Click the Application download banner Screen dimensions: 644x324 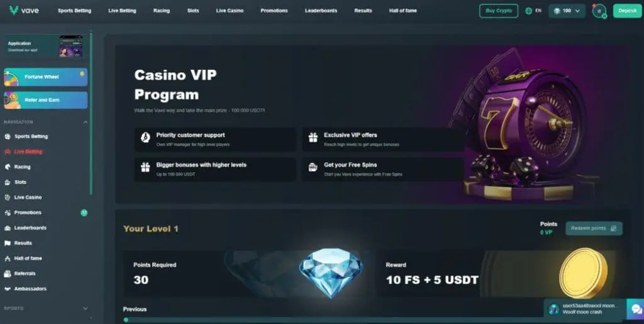point(45,47)
